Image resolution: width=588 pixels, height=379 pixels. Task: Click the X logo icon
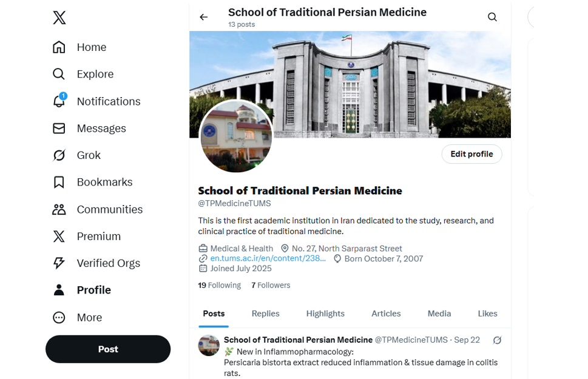point(59,18)
